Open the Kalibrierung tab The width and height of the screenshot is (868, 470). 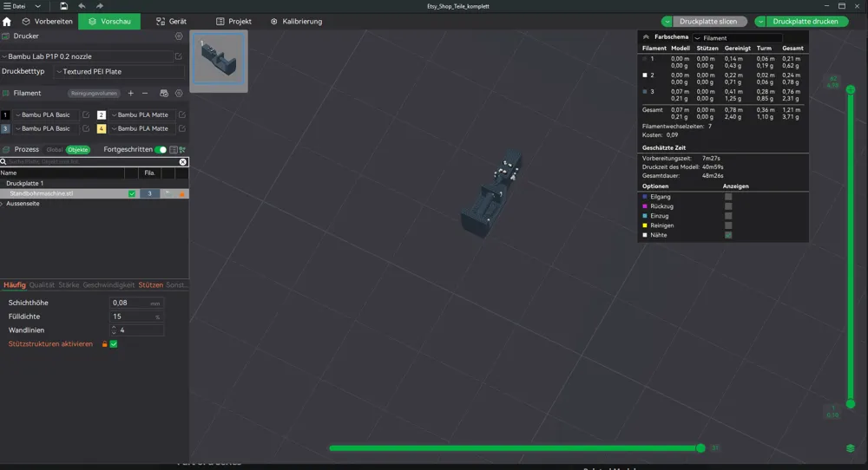click(296, 22)
